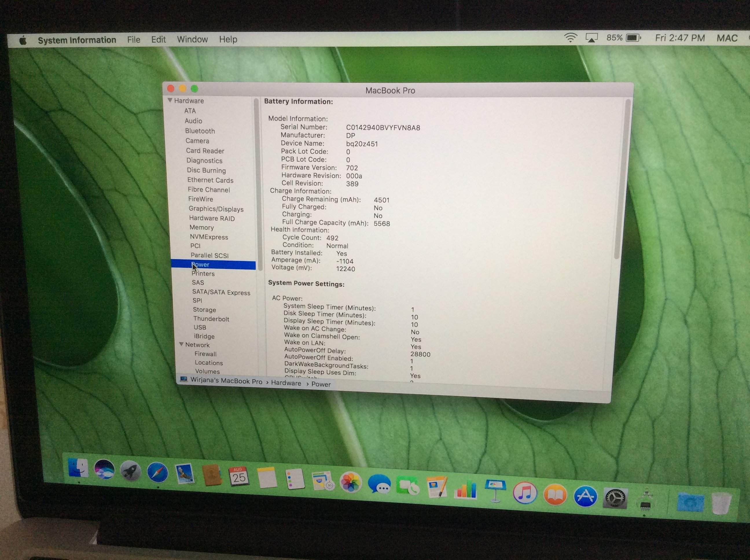Open Finder from the Dock
The width and height of the screenshot is (750, 560).
[78, 468]
